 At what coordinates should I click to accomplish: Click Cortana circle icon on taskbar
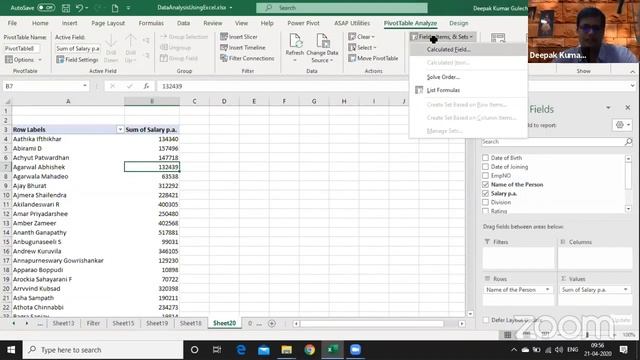click(195, 350)
